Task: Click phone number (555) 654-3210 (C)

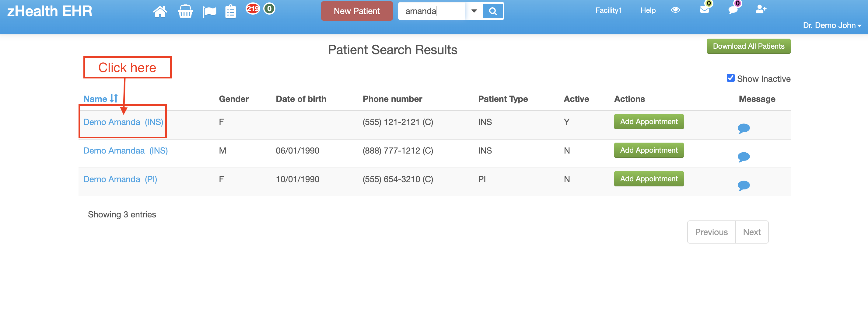Action: click(397, 179)
